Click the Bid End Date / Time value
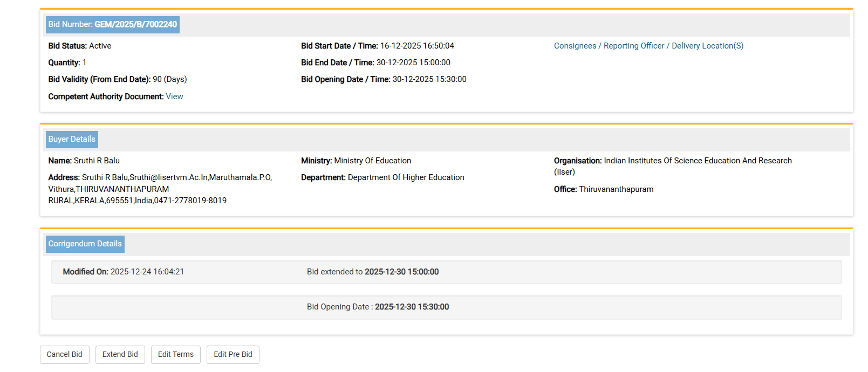The image size is (868, 372). click(x=413, y=63)
